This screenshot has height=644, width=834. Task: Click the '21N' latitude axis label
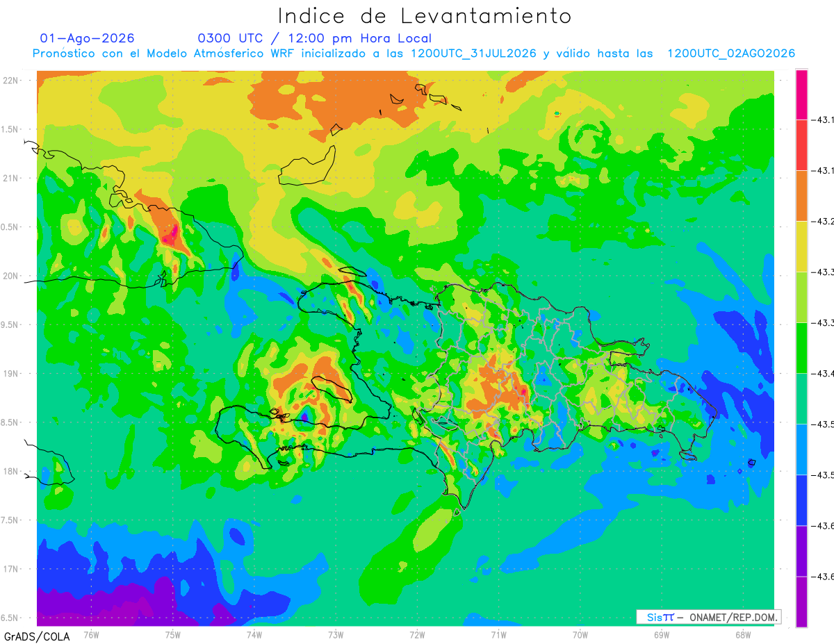[11, 178]
